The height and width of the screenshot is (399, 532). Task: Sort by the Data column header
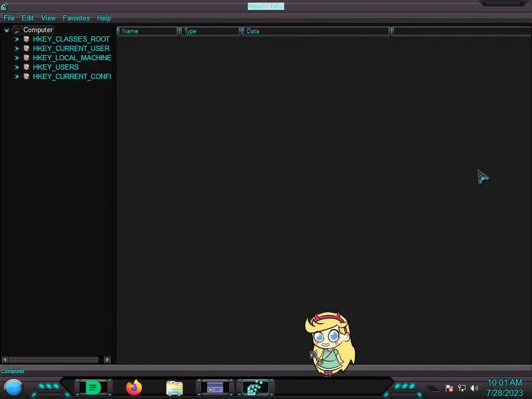pos(316,31)
